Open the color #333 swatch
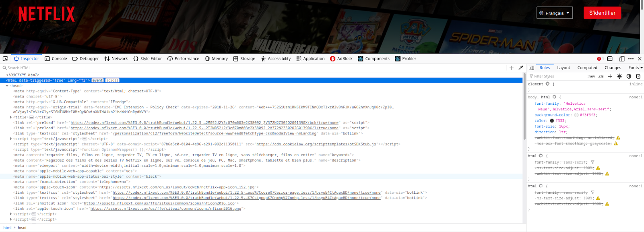 552,121
